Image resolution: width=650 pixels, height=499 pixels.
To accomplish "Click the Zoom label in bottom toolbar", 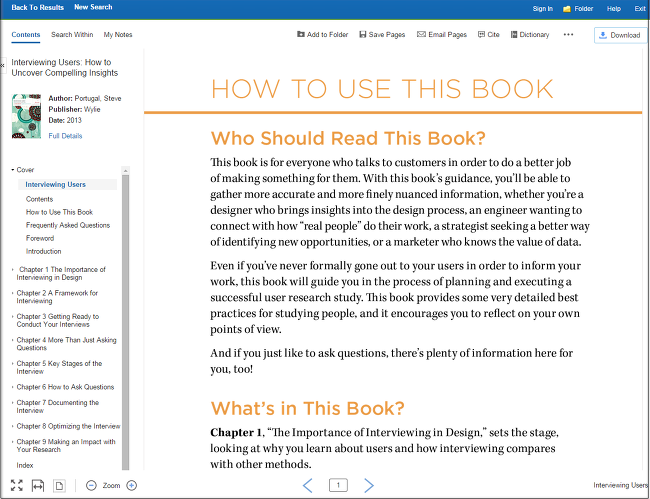I will click(x=112, y=485).
